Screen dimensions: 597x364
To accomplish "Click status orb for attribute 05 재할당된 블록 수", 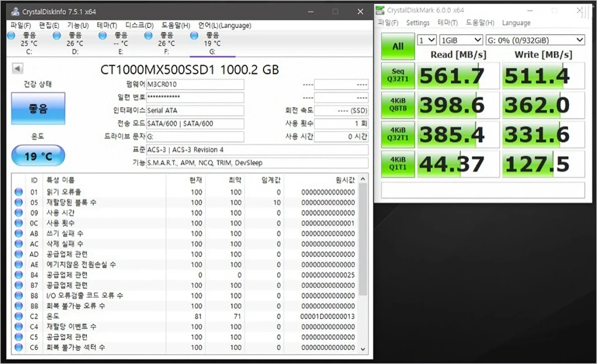I will click(x=19, y=202).
